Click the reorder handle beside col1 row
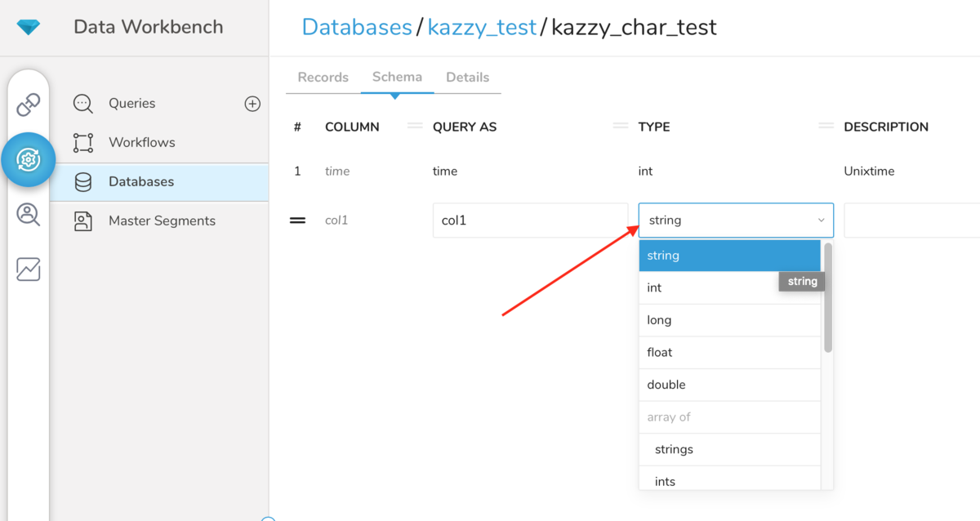This screenshot has width=980, height=521. (296, 220)
